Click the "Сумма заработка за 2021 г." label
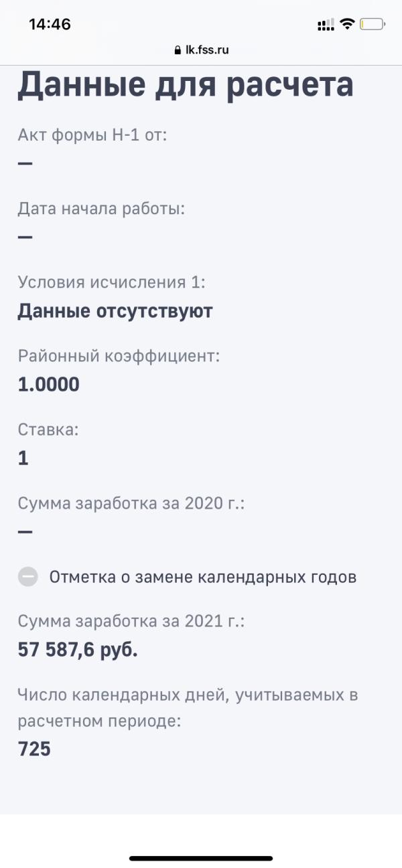402x868 pixels. point(131,621)
